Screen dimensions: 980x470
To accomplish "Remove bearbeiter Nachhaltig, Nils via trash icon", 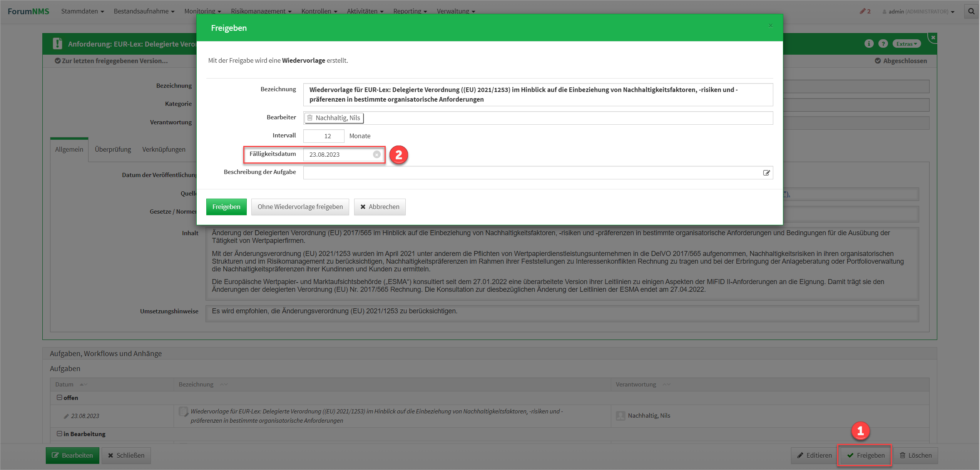I will point(310,118).
